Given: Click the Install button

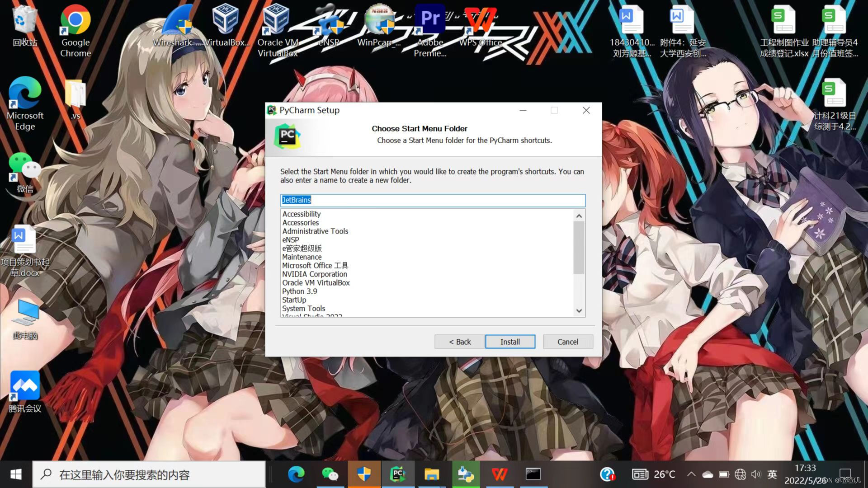Looking at the screenshot, I should click(x=510, y=342).
